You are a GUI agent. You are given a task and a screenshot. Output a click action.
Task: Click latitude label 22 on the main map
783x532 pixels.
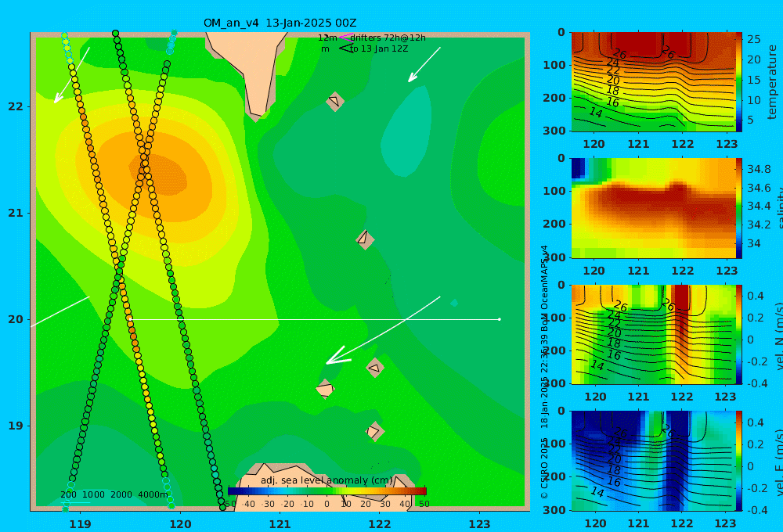[x=16, y=106]
